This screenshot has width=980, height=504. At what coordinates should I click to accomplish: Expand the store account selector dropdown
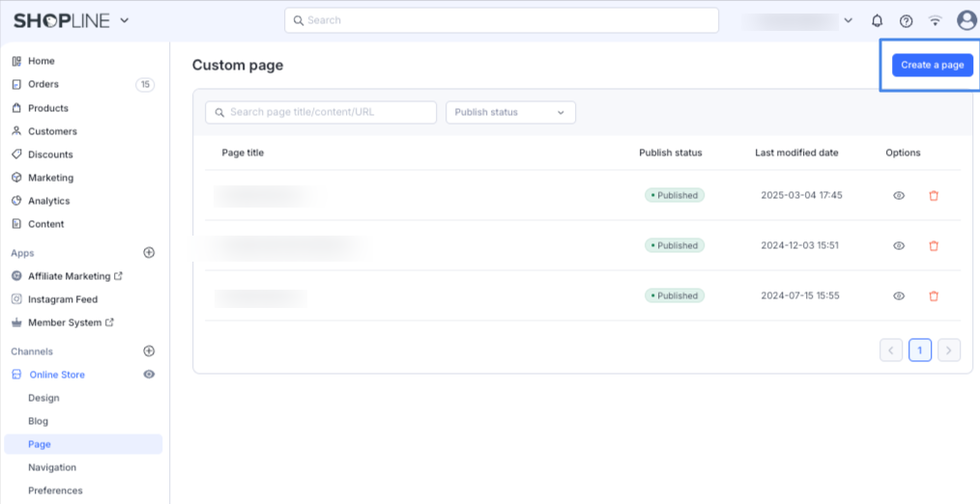tap(848, 20)
